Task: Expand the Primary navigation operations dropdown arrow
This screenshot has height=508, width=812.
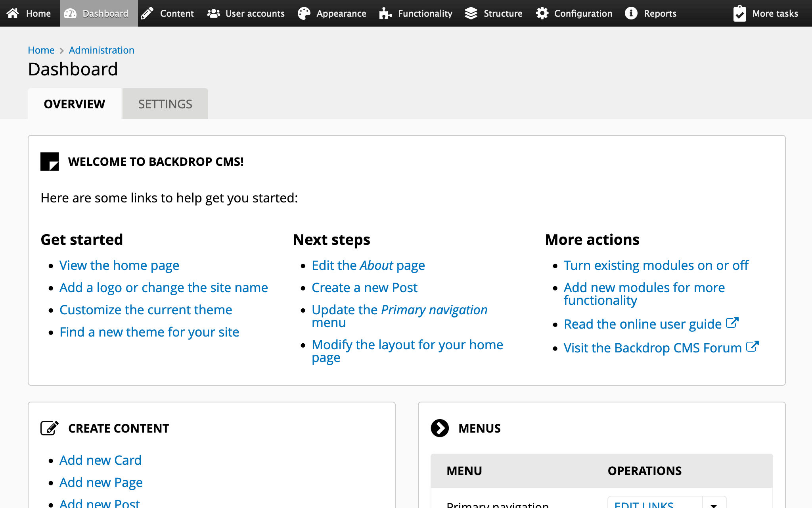Action: (714, 504)
